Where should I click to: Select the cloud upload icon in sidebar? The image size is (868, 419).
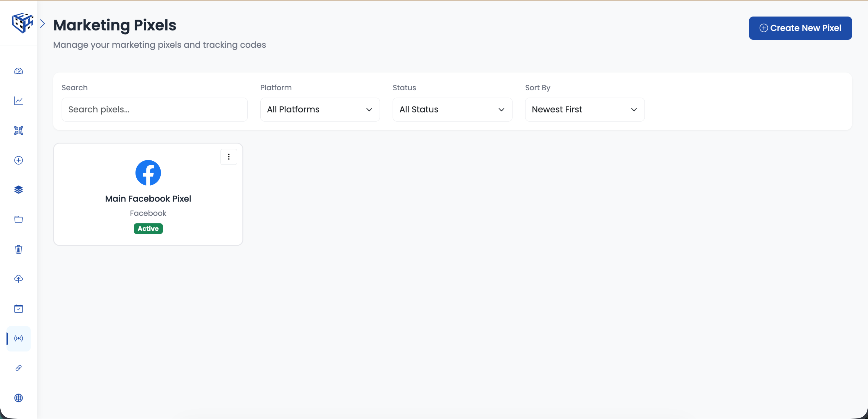click(x=19, y=279)
